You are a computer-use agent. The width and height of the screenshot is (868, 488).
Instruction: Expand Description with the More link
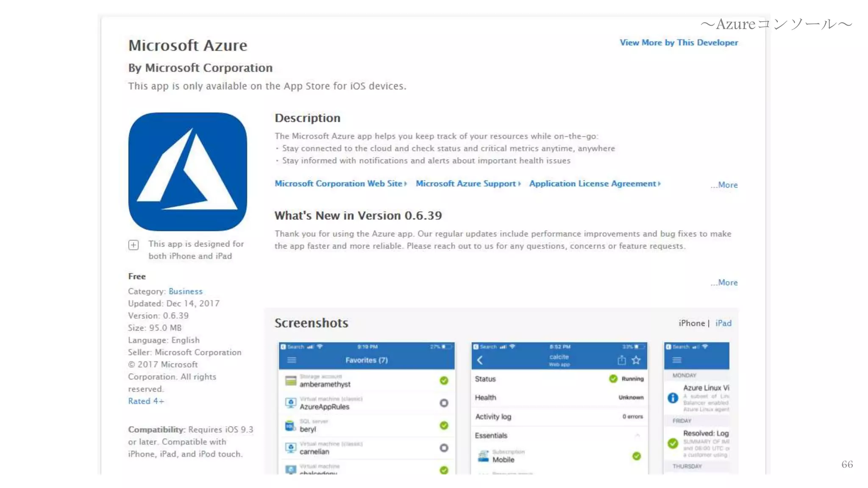[x=724, y=185]
